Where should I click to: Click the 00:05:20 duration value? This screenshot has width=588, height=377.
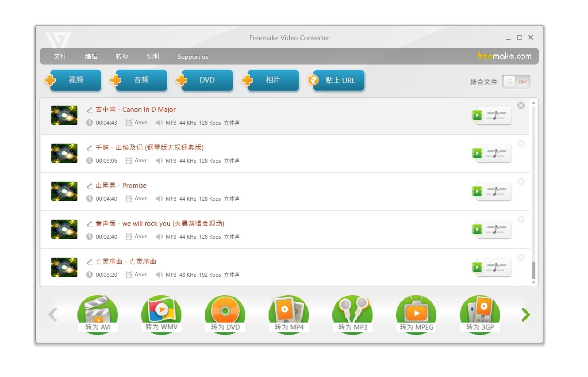[107, 275]
